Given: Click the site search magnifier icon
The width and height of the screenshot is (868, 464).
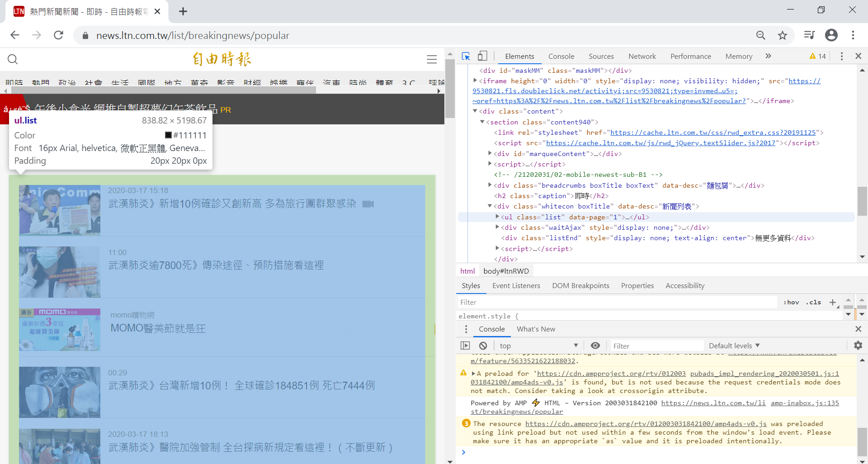Looking at the screenshot, I should click(x=13, y=59).
